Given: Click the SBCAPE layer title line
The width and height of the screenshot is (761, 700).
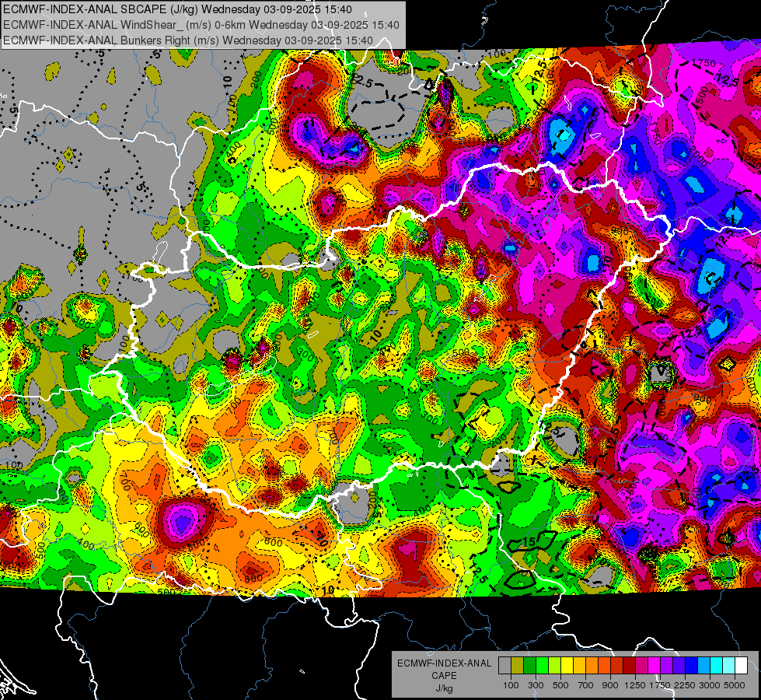Looking at the screenshot, I should coord(178,9).
